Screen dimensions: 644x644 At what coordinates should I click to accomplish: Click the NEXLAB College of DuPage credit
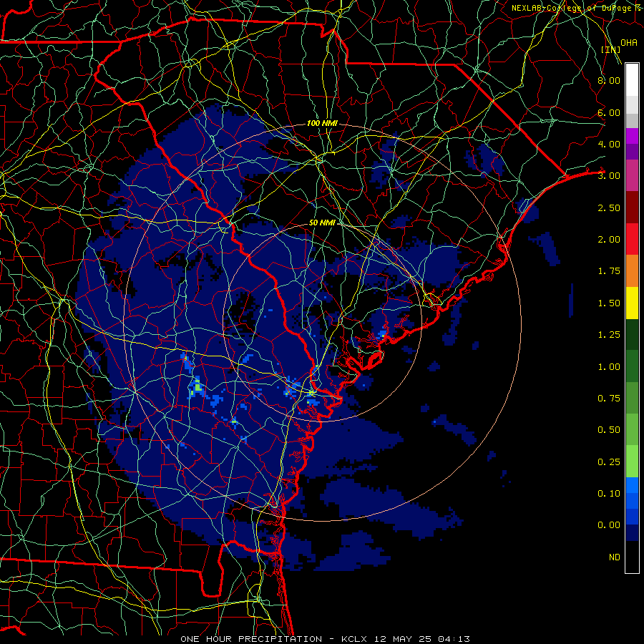(576, 8)
